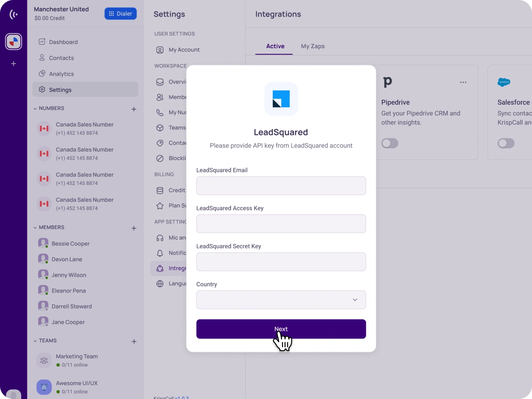
Task: Focus the LeadSquared Secret Key field
Action: point(281,262)
